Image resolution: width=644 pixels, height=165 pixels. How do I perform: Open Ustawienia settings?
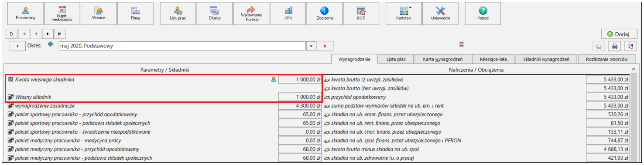click(441, 13)
